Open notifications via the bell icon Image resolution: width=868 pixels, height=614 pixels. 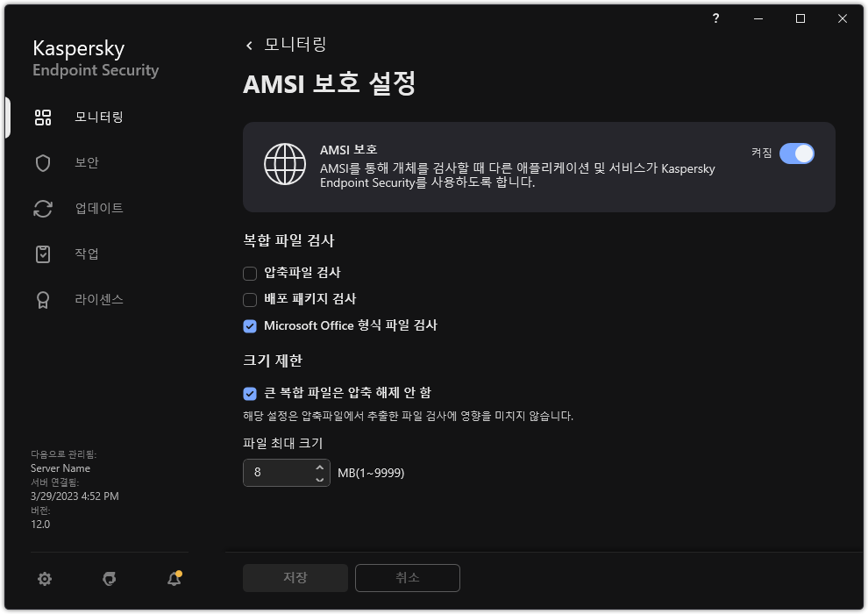(x=174, y=579)
